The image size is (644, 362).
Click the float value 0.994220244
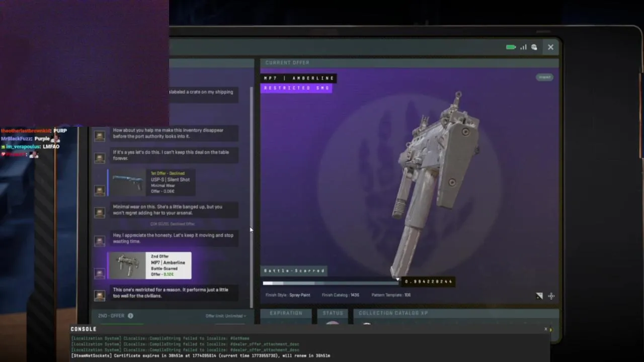[429, 282]
